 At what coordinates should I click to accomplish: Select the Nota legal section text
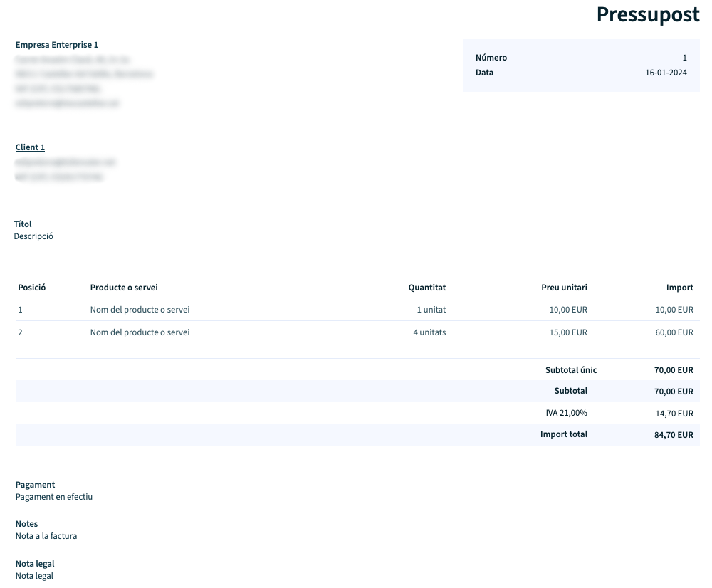(x=33, y=575)
